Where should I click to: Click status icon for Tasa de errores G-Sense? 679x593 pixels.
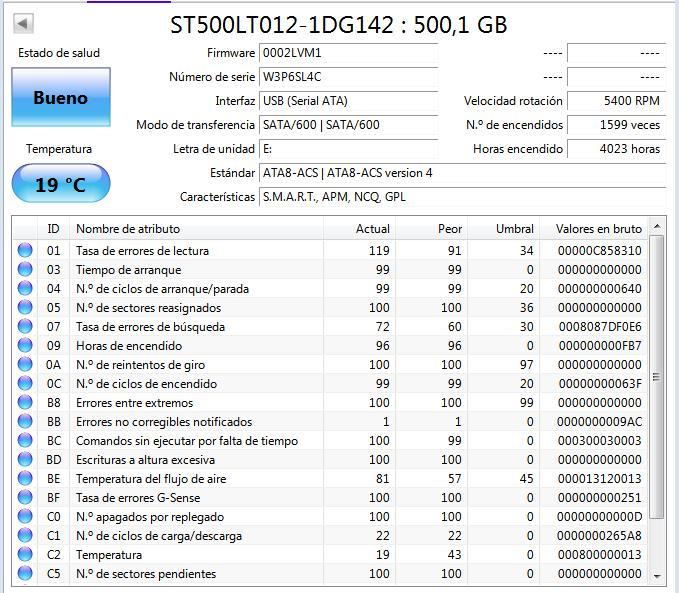(25, 497)
